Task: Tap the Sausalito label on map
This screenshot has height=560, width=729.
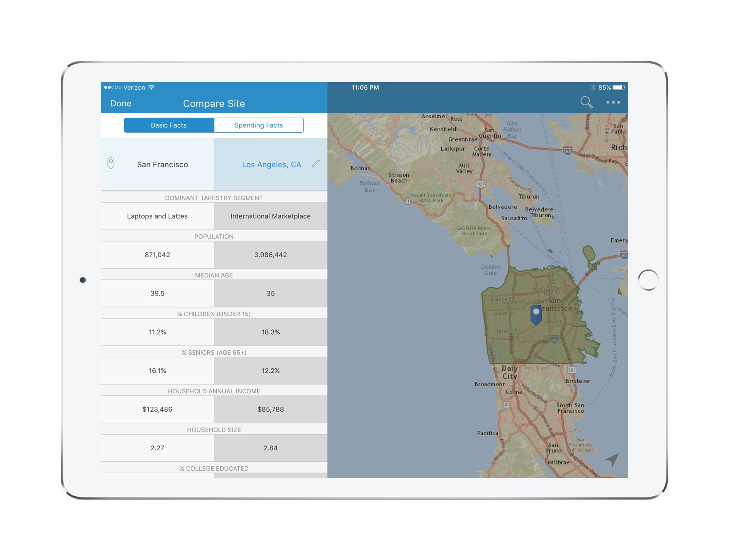Action: click(x=514, y=218)
